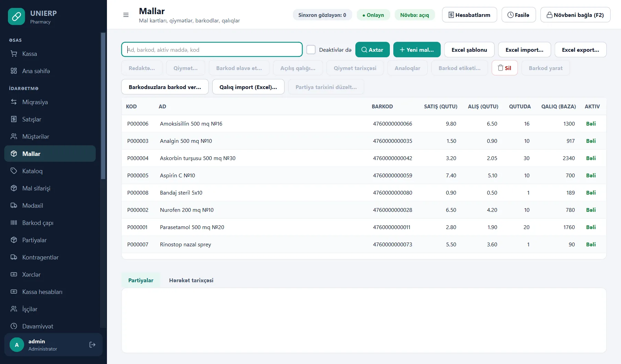The height and width of the screenshot is (364, 621).
Task: Click the sidebar vertical scrollbar
Action: coord(103,106)
